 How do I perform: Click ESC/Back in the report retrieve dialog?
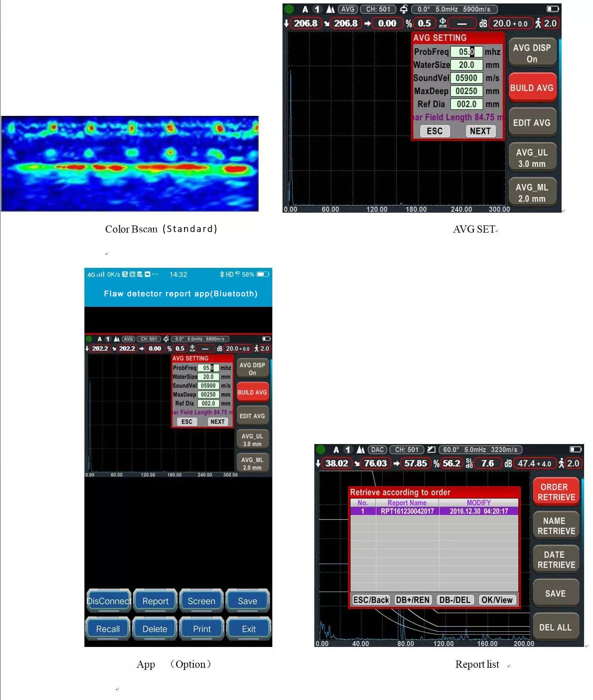371,600
